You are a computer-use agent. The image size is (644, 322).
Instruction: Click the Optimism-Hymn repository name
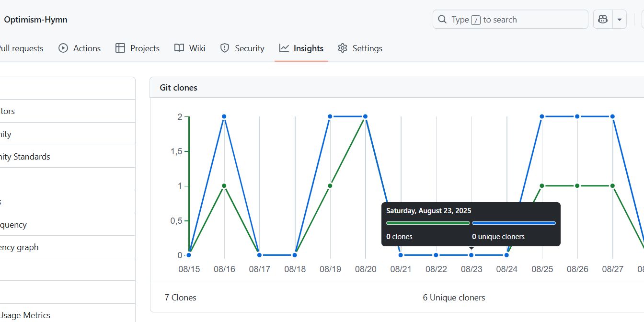[35, 20]
